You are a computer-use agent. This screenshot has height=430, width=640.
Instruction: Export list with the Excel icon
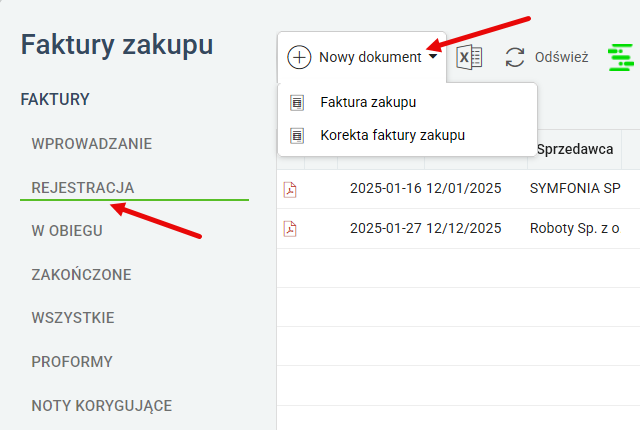469,57
